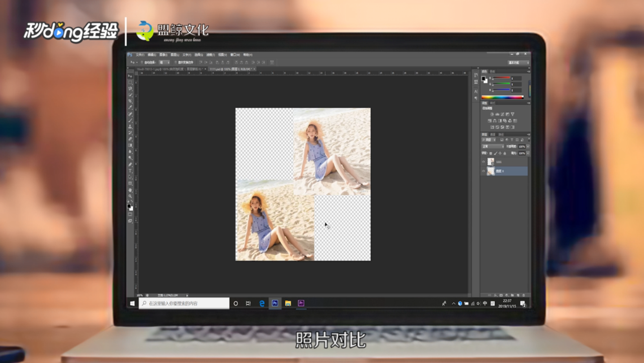Toggle lock position icon
644x363 pixels.
tap(500, 153)
